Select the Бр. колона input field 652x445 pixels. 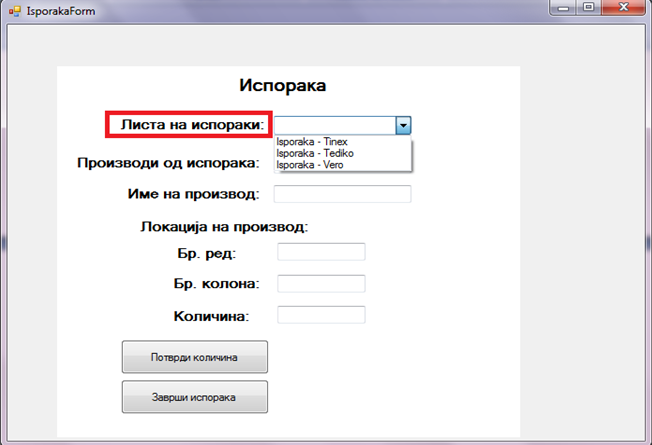pos(321,284)
